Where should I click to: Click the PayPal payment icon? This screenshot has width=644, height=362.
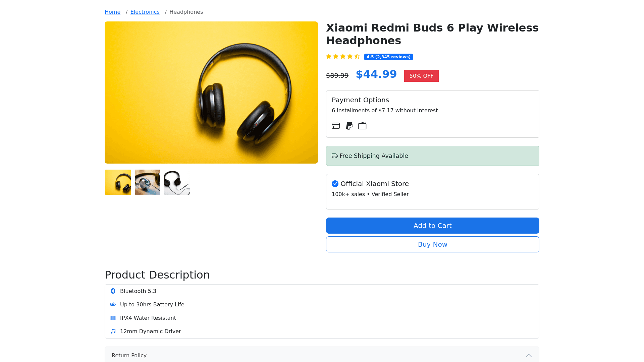349,126
